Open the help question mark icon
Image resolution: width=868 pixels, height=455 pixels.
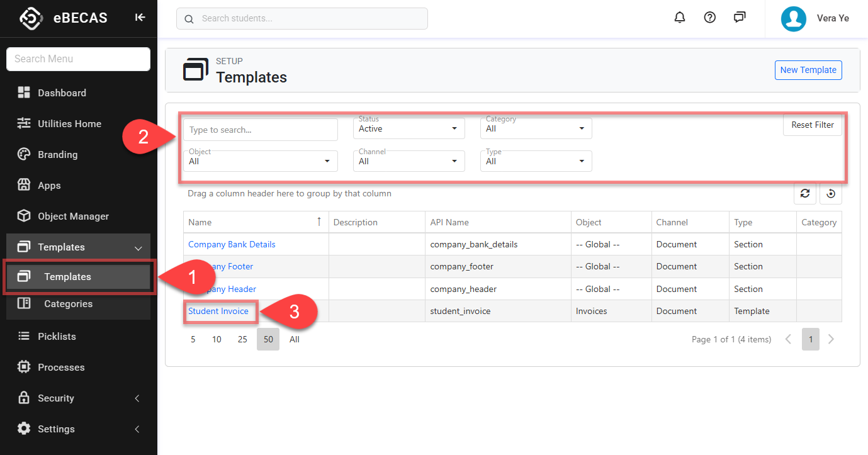click(710, 18)
